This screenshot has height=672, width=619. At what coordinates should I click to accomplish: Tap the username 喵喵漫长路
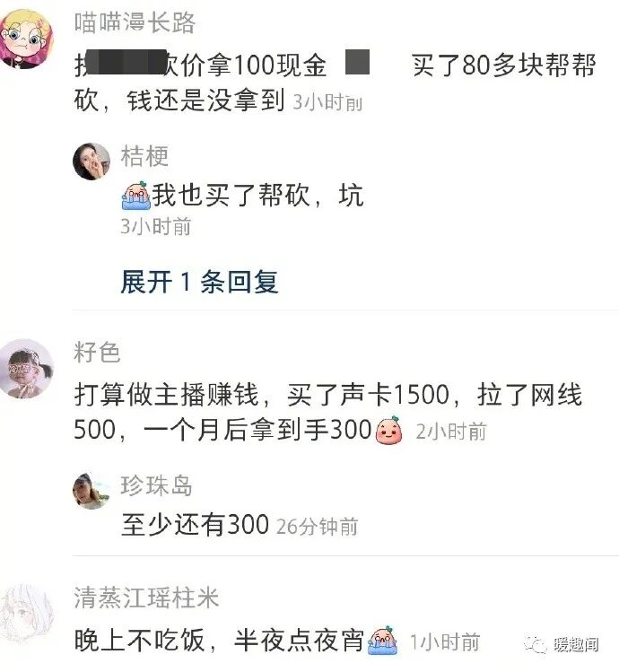coord(135,22)
